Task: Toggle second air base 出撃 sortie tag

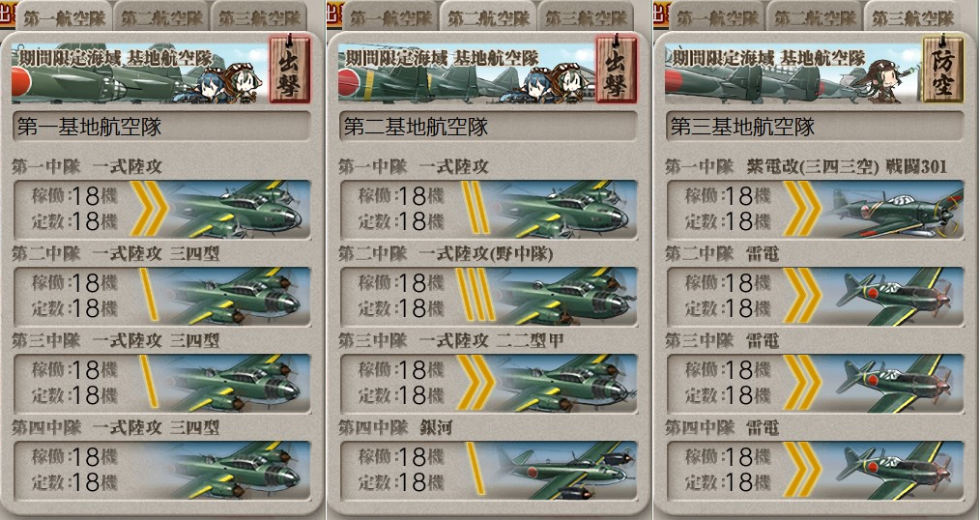Action: pyautogui.click(x=617, y=70)
